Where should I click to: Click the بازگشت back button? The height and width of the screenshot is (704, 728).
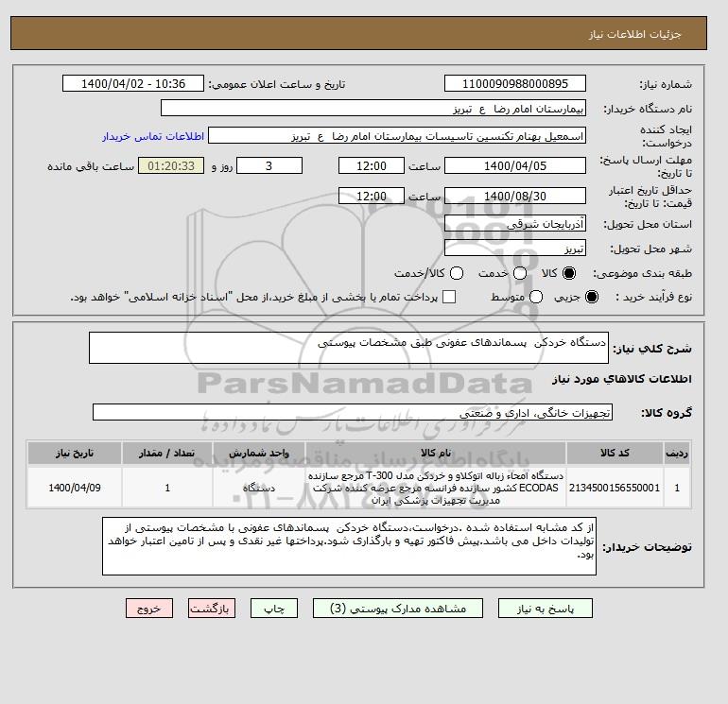click(x=212, y=609)
